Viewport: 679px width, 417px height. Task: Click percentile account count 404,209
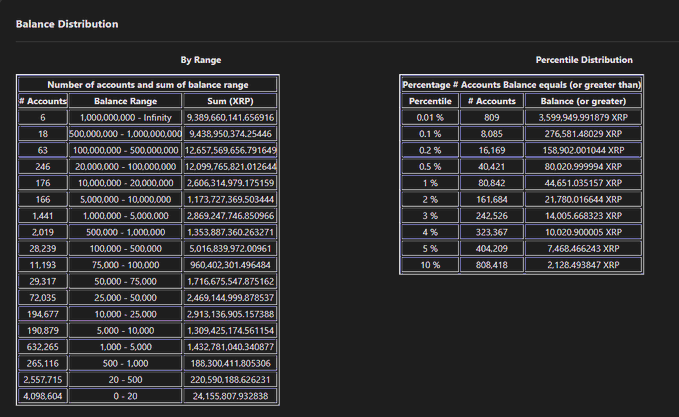coord(491,249)
